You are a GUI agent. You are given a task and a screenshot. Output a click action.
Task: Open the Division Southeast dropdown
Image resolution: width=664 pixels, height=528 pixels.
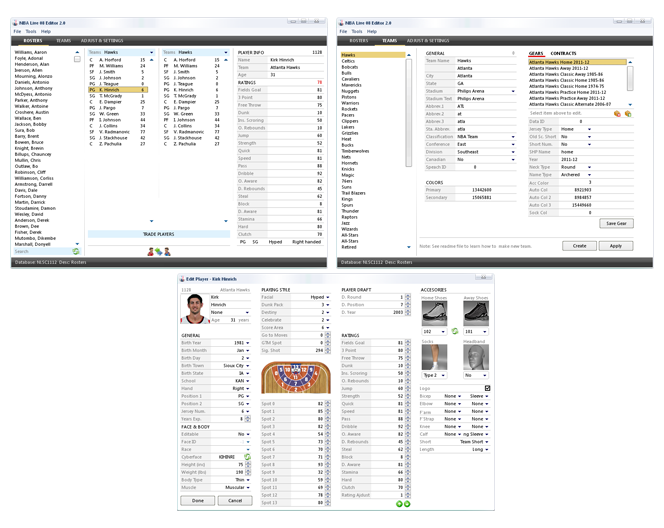[513, 152]
